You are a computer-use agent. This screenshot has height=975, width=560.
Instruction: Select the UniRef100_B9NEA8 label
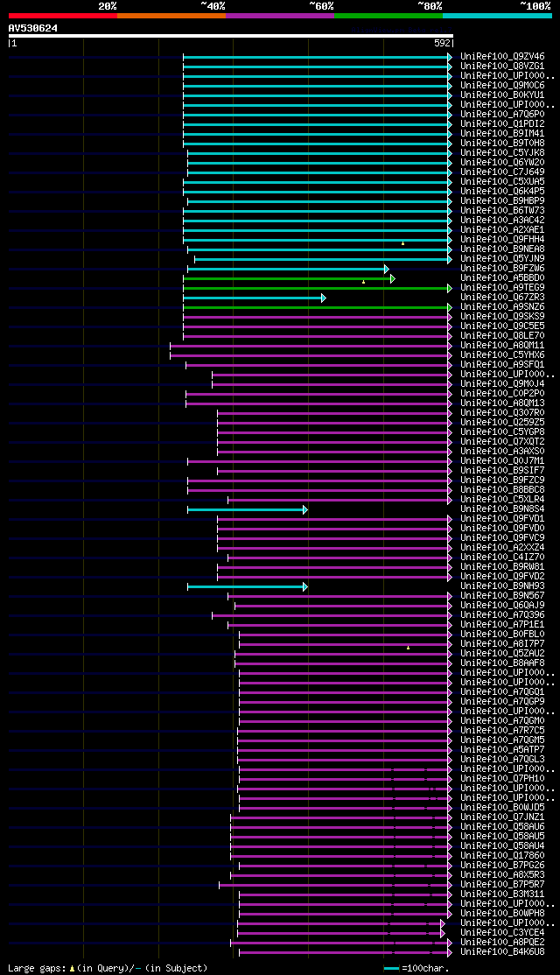click(503, 249)
